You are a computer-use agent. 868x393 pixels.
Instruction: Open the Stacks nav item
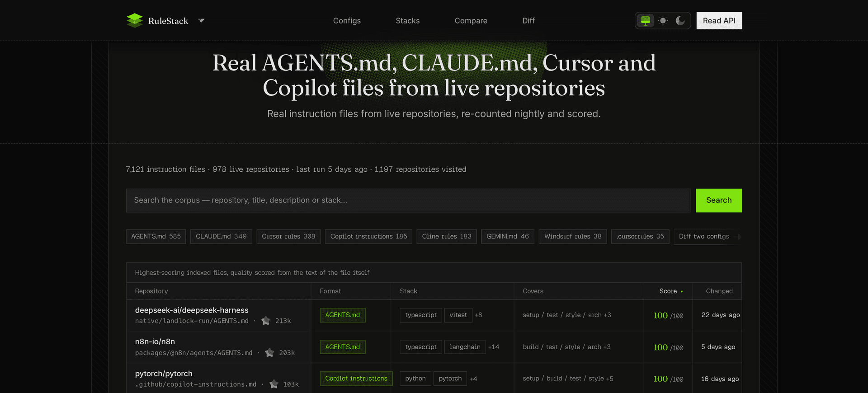pyautogui.click(x=407, y=21)
